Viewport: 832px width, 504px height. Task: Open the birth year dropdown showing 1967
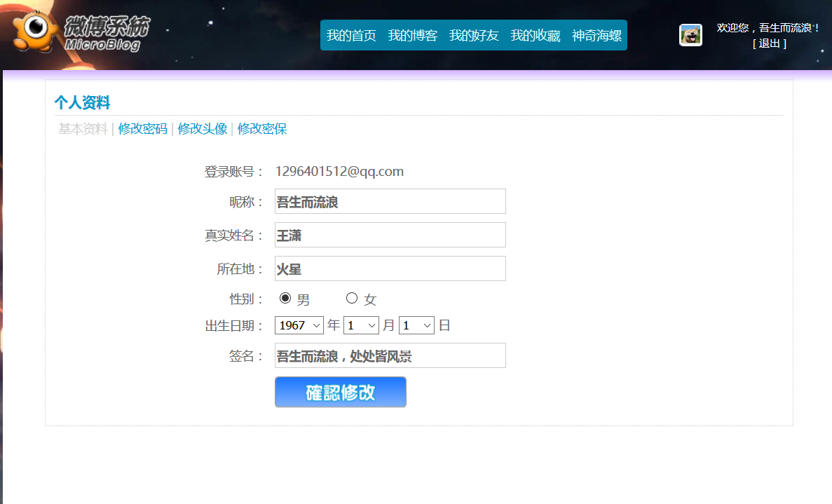299,325
